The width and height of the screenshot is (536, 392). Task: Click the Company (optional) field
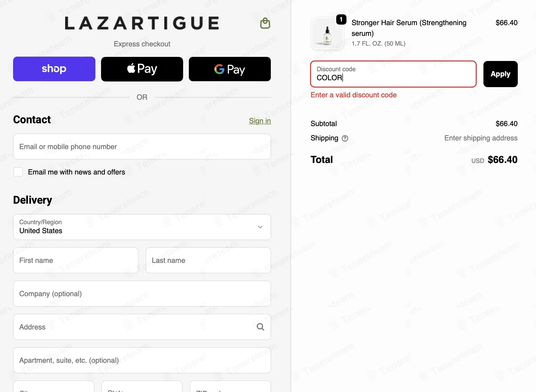(142, 294)
